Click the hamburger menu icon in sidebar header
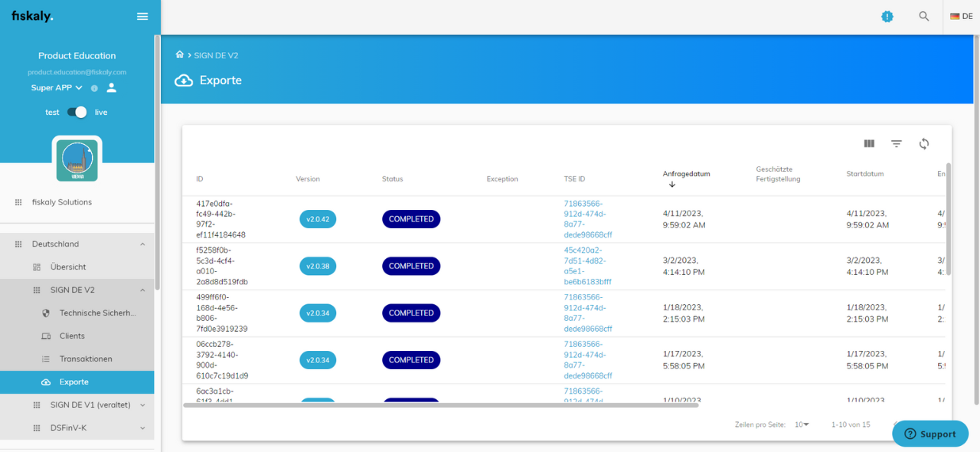Image resolution: width=980 pixels, height=452 pixels. pyautogui.click(x=142, y=16)
